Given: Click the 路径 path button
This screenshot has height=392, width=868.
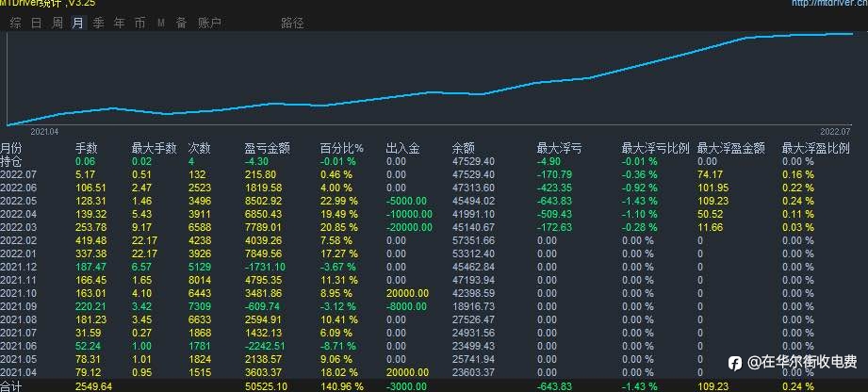Looking at the screenshot, I should pyautogui.click(x=292, y=24).
